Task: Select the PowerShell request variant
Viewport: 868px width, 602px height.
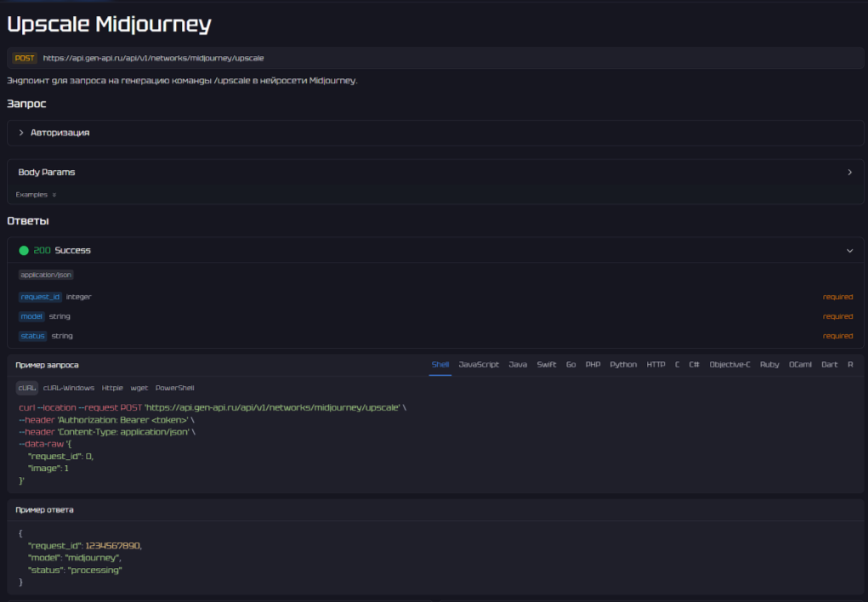Action: [174, 388]
